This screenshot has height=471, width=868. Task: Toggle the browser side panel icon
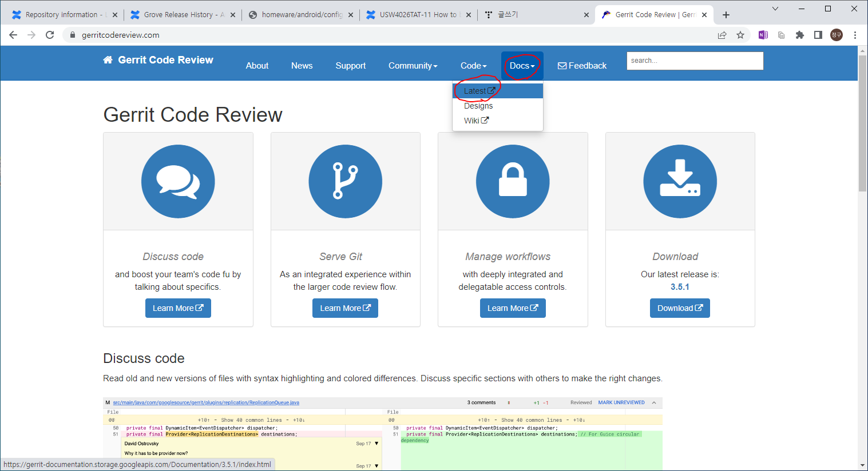(818, 35)
